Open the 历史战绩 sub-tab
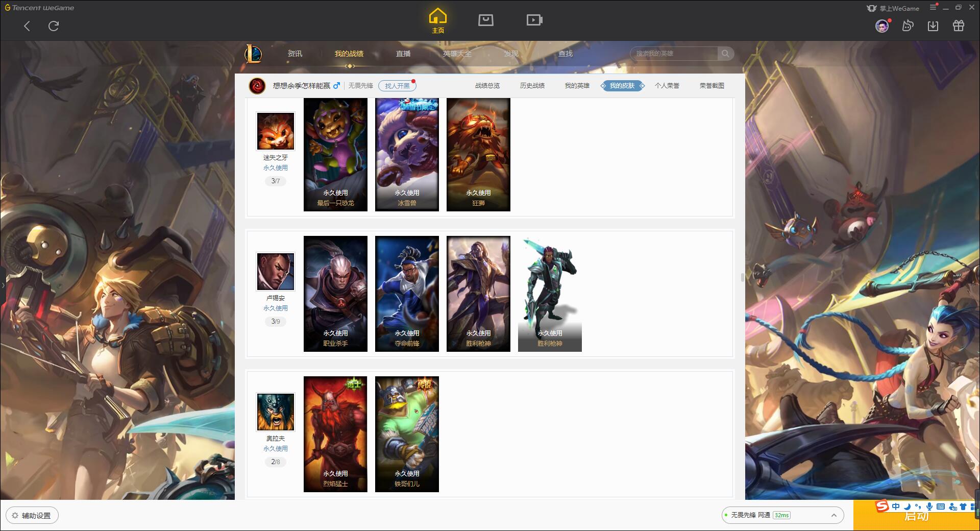980x531 pixels. click(532, 86)
